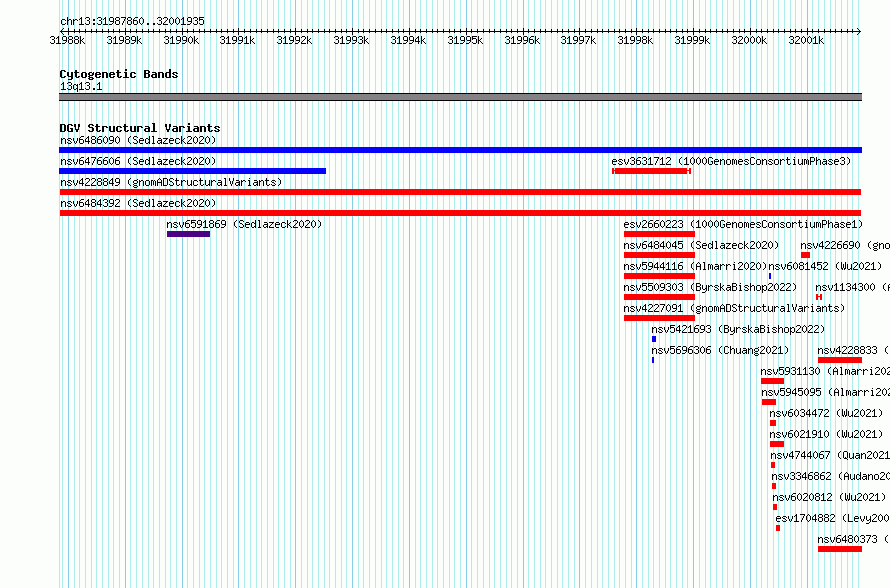
Task: Open nsv6476606 (Sedlazeck2020) variant label
Action: tap(138, 161)
